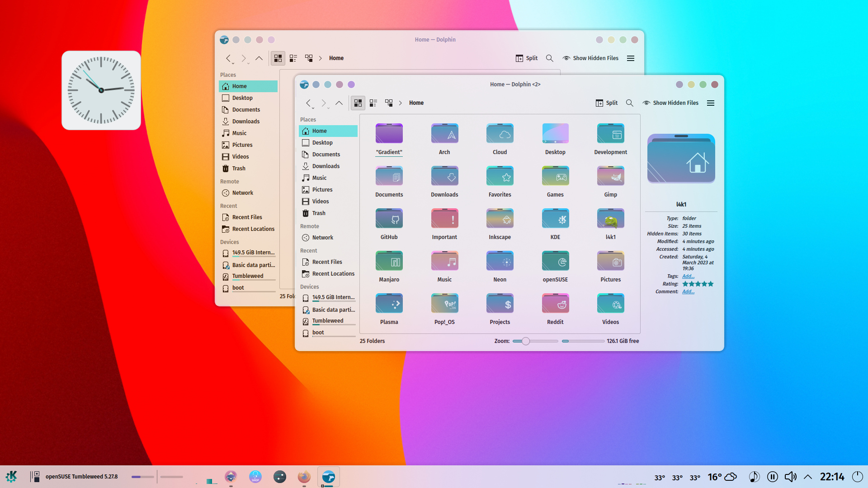Open the Projects folder
The width and height of the screenshot is (868, 488).
[x=500, y=309]
